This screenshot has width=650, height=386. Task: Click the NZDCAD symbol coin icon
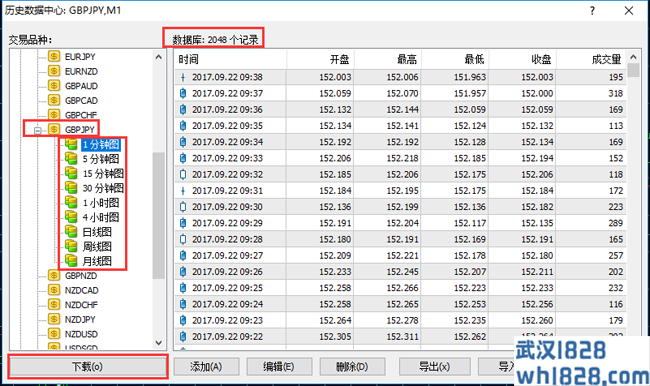(x=54, y=290)
